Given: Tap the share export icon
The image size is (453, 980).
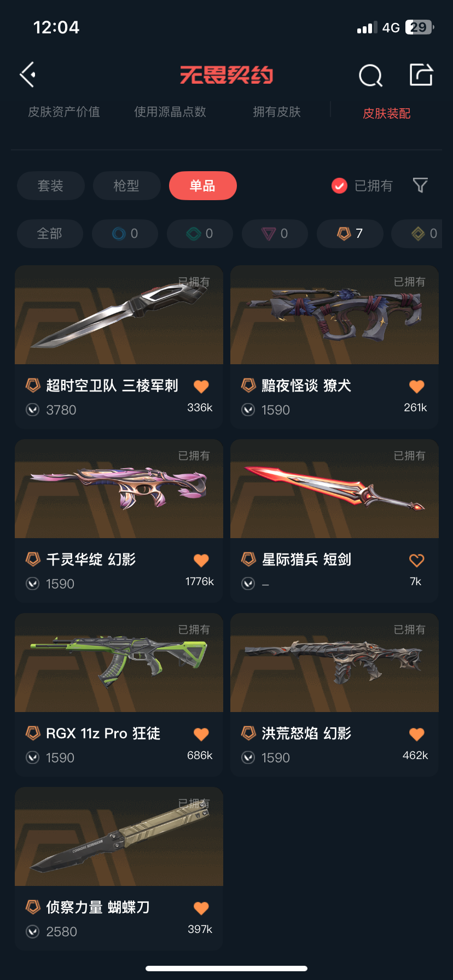Looking at the screenshot, I should pyautogui.click(x=421, y=74).
